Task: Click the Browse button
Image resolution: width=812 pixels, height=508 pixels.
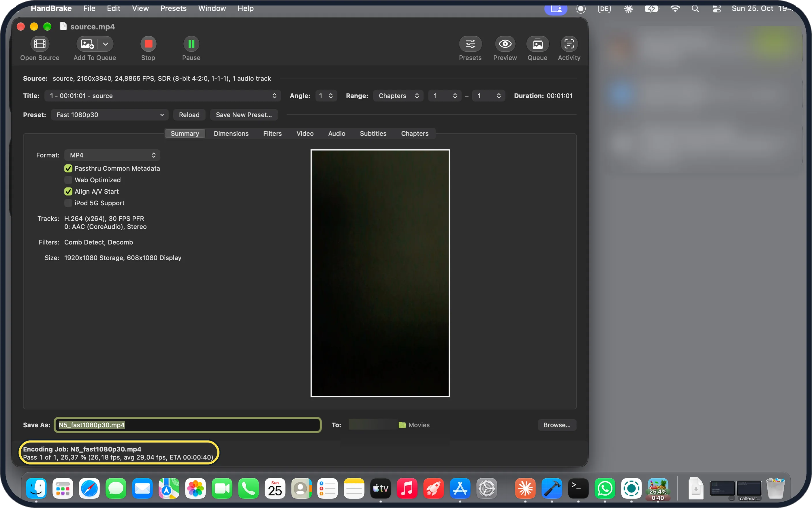Action: pyautogui.click(x=557, y=425)
